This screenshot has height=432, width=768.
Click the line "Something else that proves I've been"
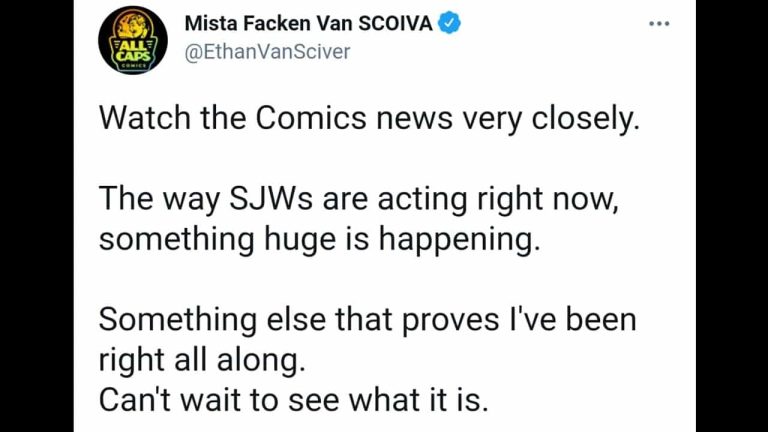point(367,319)
